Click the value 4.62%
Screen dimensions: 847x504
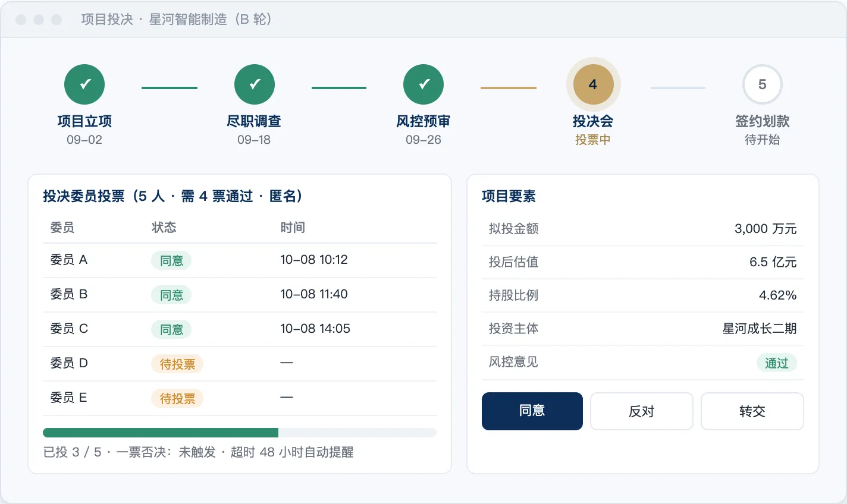click(778, 295)
